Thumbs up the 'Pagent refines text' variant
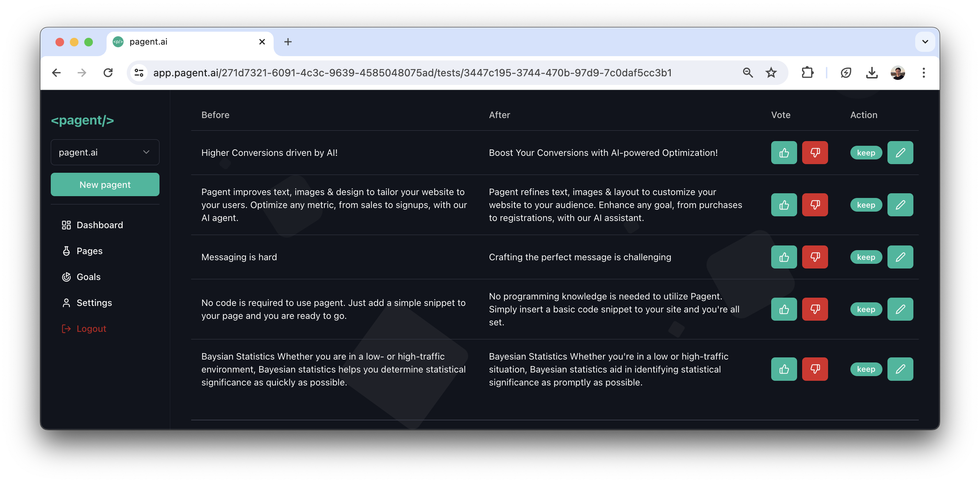The image size is (980, 483). [784, 205]
